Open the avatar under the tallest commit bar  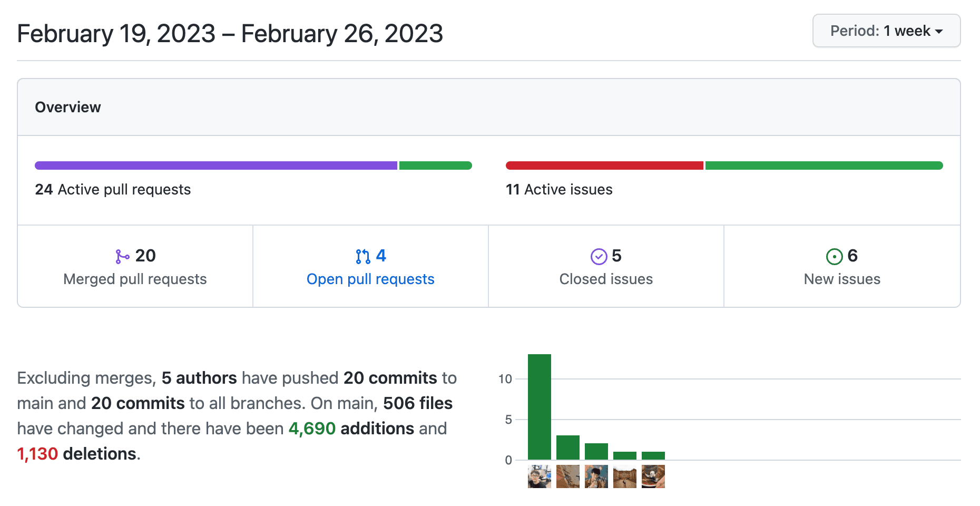click(x=540, y=476)
